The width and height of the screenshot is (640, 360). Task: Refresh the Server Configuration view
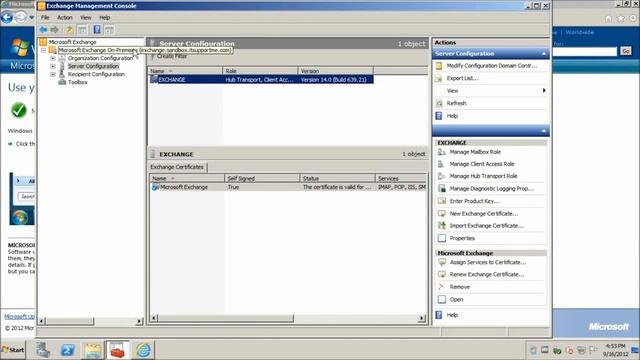pos(456,103)
